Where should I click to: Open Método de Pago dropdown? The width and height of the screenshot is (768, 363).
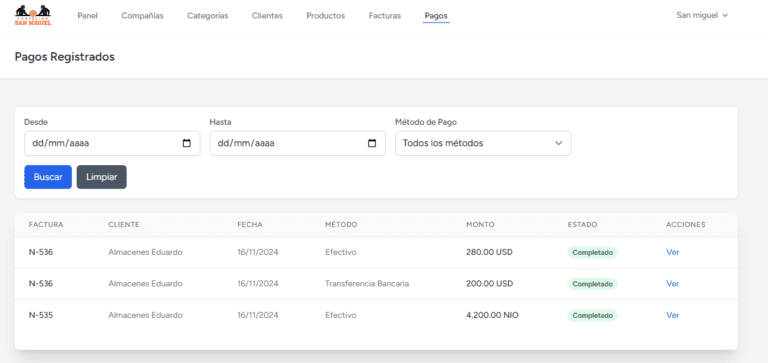click(483, 144)
